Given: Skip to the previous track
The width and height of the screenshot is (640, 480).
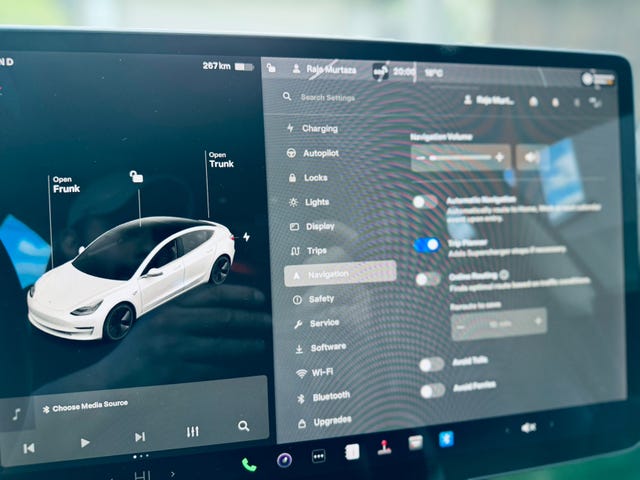Looking at the screenshot, I should (29, 448).
